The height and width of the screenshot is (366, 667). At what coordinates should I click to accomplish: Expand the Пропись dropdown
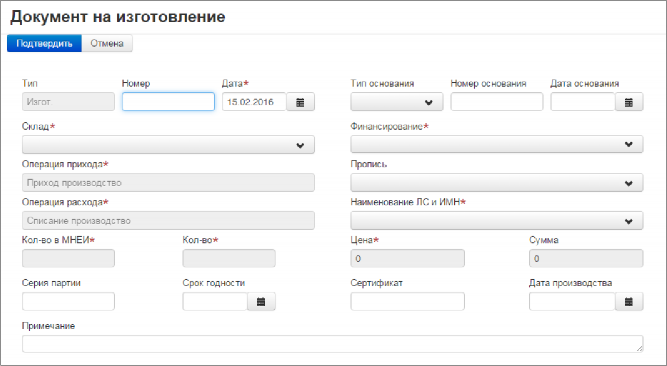click(497, 183)
